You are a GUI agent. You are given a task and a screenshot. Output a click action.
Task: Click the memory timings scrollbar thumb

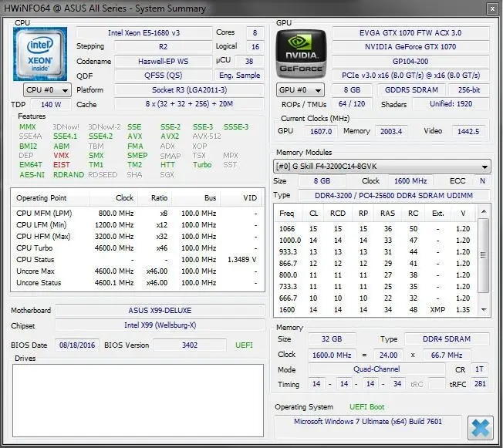point(484,255)
